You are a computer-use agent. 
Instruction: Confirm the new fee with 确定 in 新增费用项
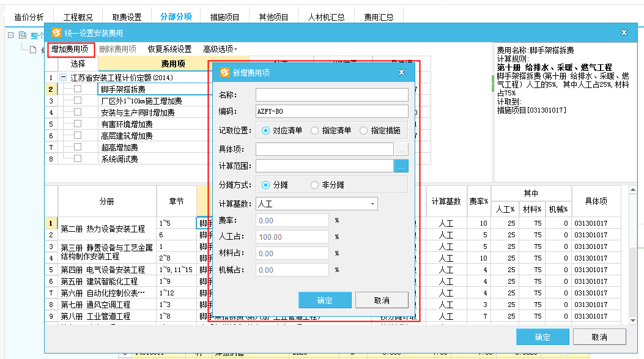pyautogui.click(x=325, y=300)
